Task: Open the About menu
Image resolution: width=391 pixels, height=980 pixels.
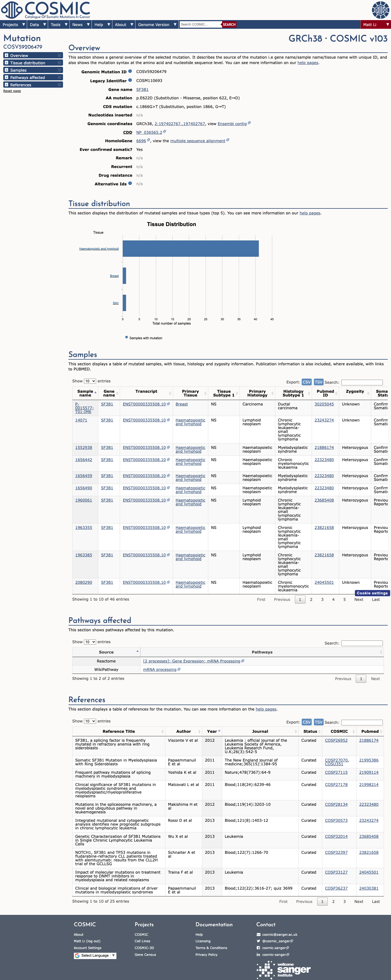Action: 124,24
